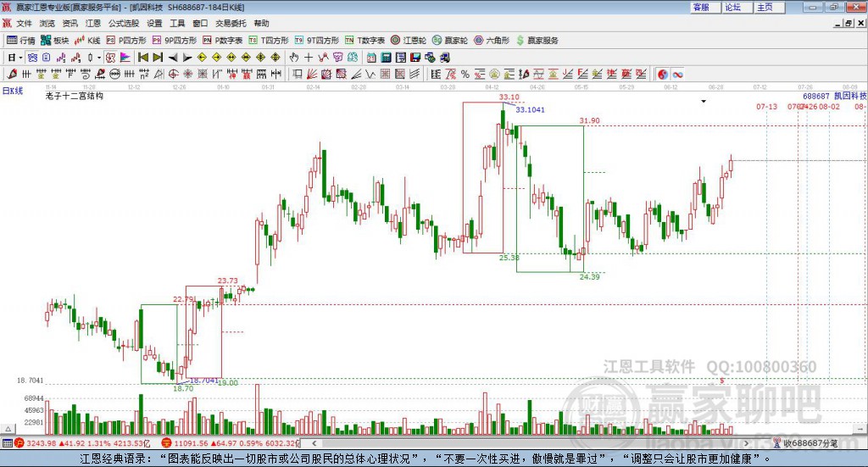Click the 老子十二宫结构 indicator label
This screenshot has width=868, height=467.
[75, 96]
